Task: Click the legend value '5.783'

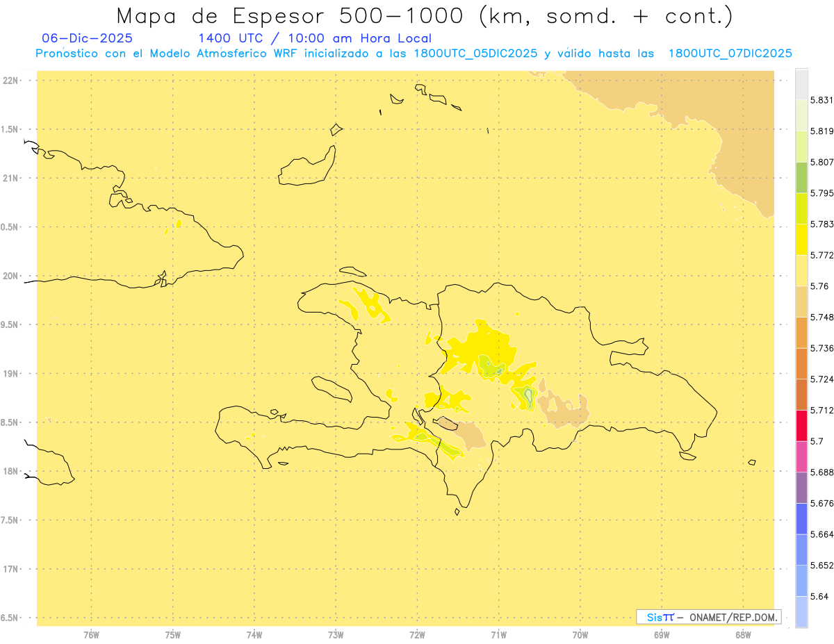Action: [822, 224]
